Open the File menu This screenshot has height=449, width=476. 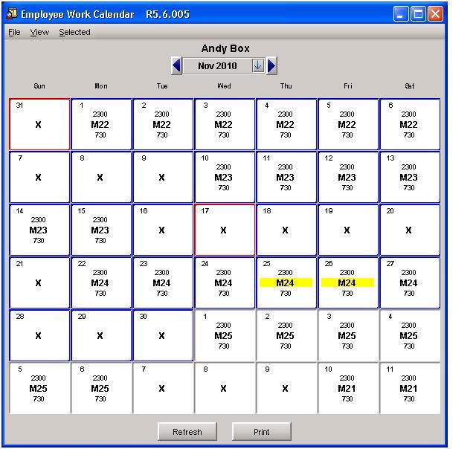click(14, 32)
